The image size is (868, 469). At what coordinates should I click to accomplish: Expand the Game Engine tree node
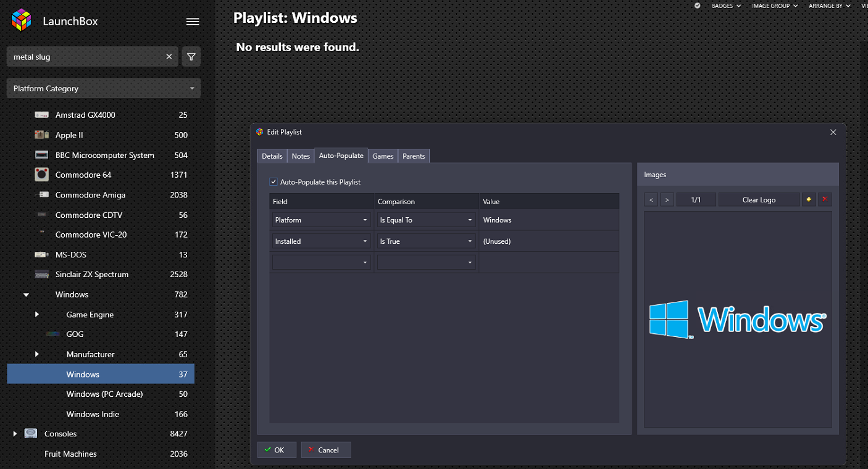(x=37, y=314)
